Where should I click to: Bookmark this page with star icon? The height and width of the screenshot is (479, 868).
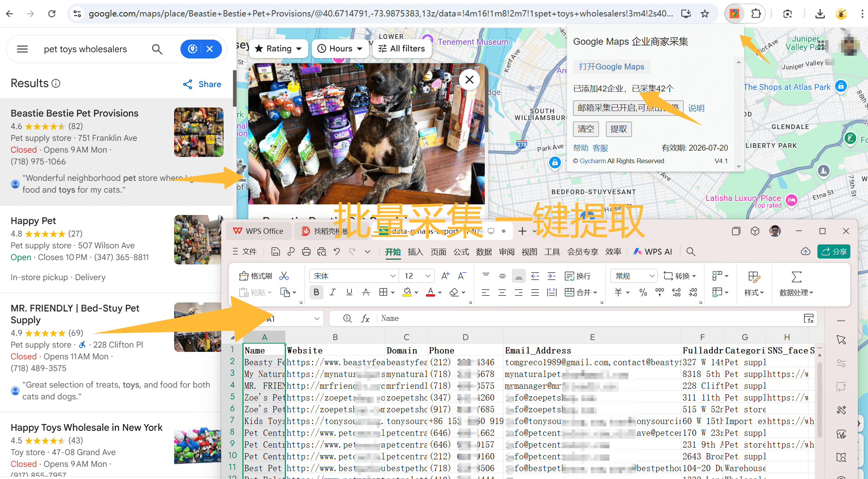coord(705,14)
